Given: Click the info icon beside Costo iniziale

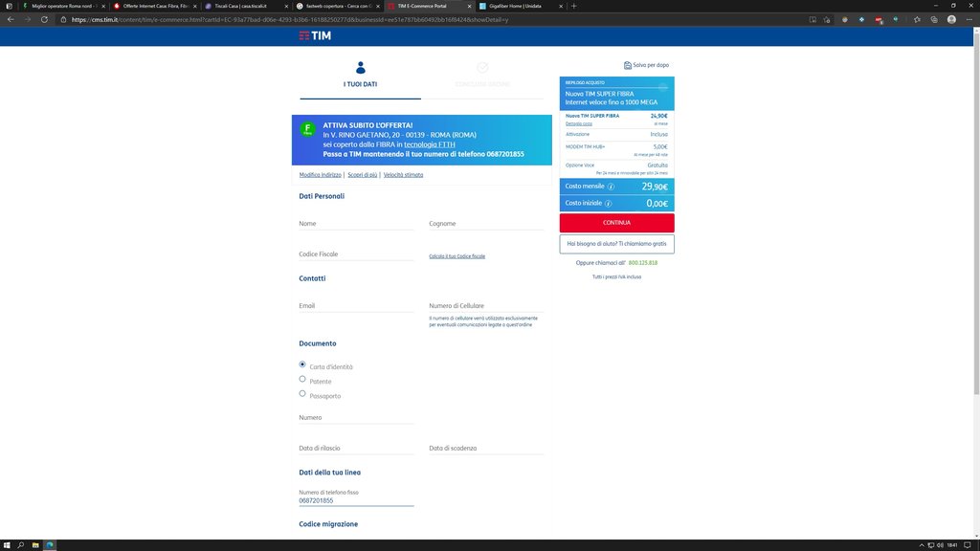Looking at the screenshot, I should [609, 204].
